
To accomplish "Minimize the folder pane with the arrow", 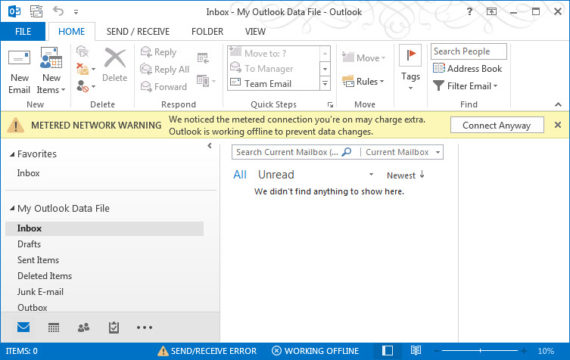I will [x=210, y=146].
